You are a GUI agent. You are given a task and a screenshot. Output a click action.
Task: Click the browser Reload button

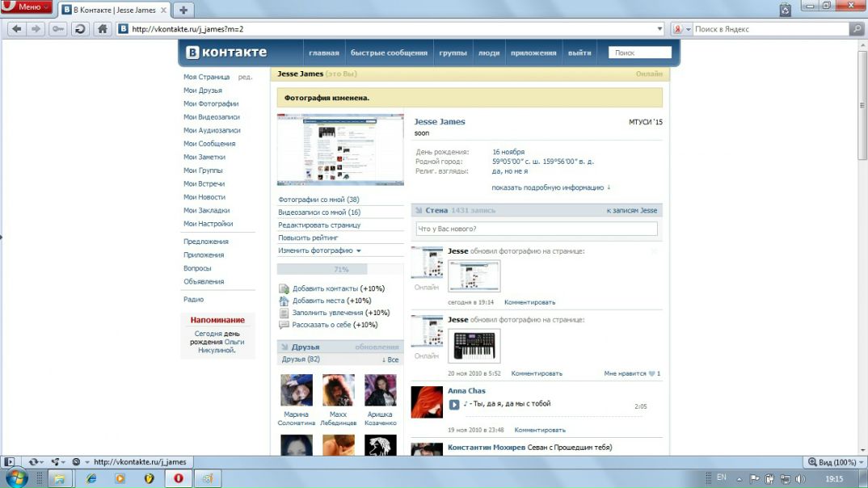(80, 29)
